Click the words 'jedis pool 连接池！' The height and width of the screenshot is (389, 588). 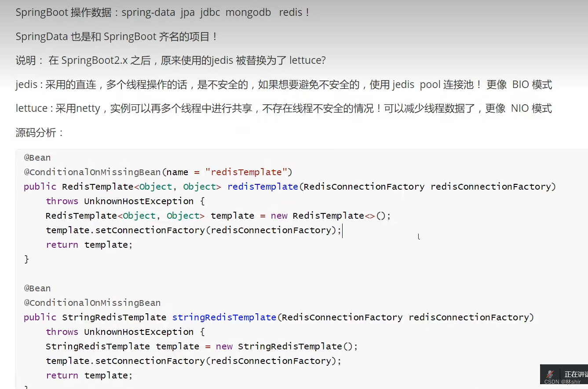click(x=437, y=84)
